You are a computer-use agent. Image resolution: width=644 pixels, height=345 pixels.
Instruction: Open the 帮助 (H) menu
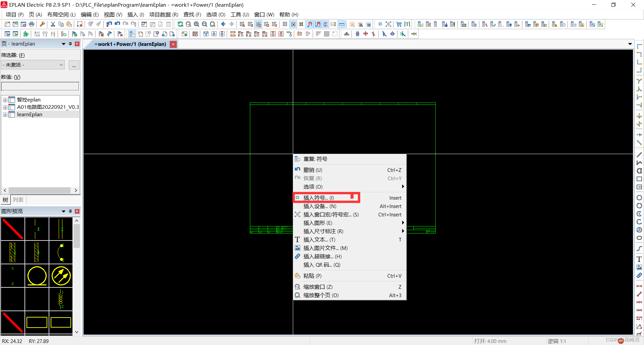pos(289,15)
